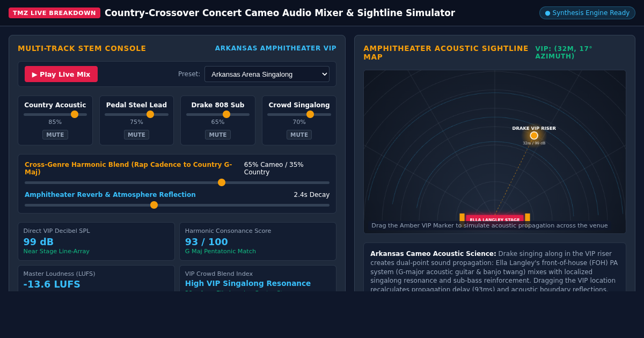
Task: Click the Crowd Singalong volume slider
Action: (299, 114)
